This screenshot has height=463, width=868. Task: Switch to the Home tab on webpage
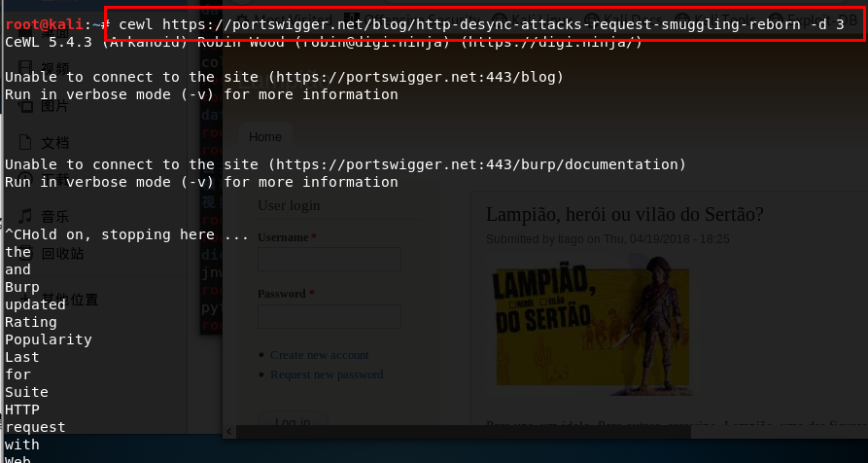pyautogui.click(x=265, y=137)
